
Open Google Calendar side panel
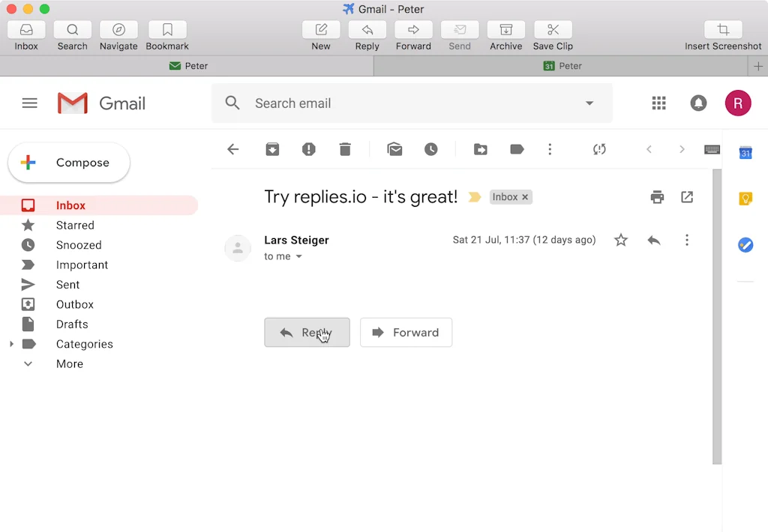(x=745, y=153)
